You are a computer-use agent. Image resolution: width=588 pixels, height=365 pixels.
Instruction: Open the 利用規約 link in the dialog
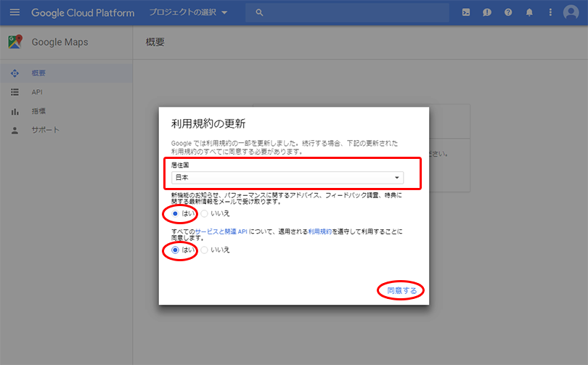point(320,231)
